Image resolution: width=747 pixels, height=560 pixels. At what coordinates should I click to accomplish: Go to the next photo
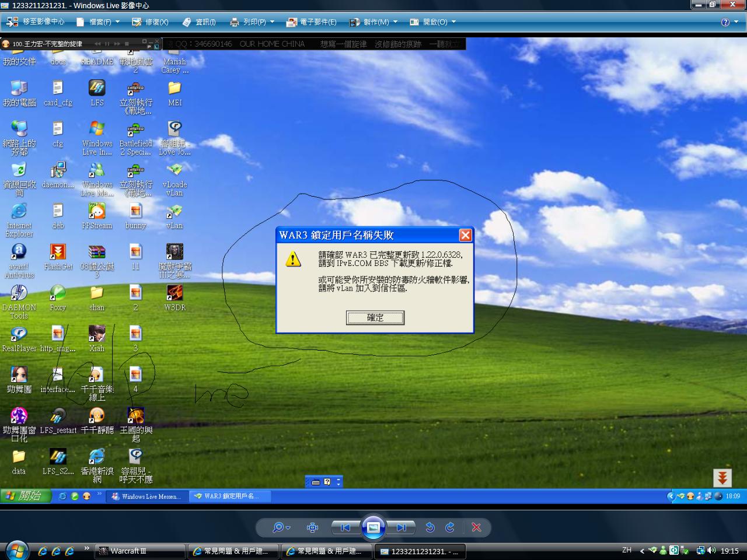[x=402, y=527]
